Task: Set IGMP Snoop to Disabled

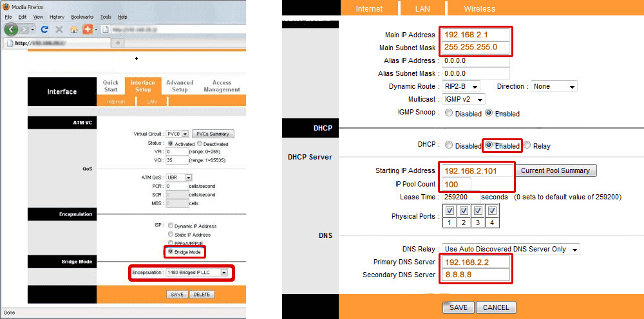Action: pos(449,113)
